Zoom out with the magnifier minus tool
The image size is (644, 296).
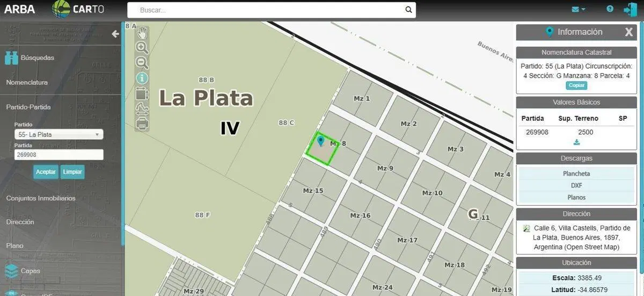point(142,63)
